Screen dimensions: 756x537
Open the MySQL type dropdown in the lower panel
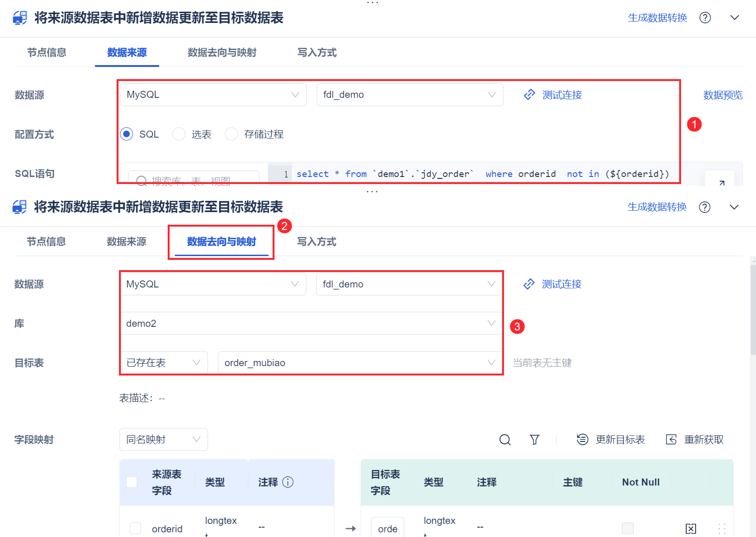click(x=213, y=284)
